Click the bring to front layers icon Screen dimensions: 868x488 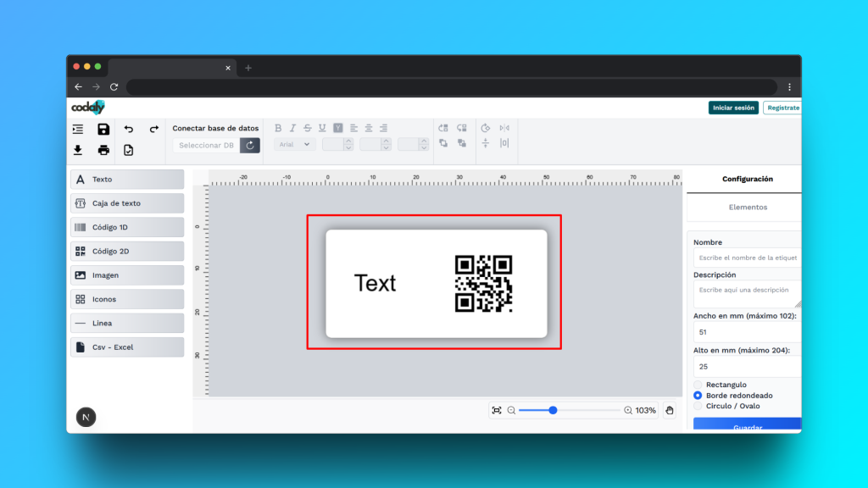coord(443,143)
